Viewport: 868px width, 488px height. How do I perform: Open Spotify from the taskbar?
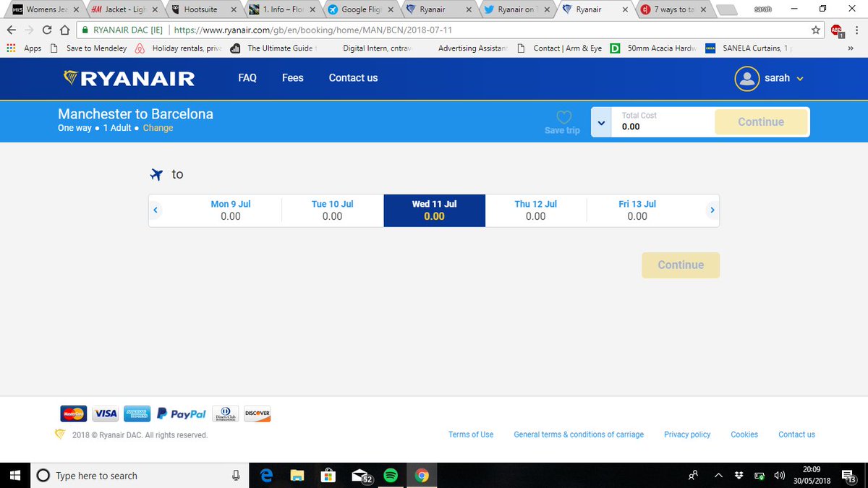391,475
